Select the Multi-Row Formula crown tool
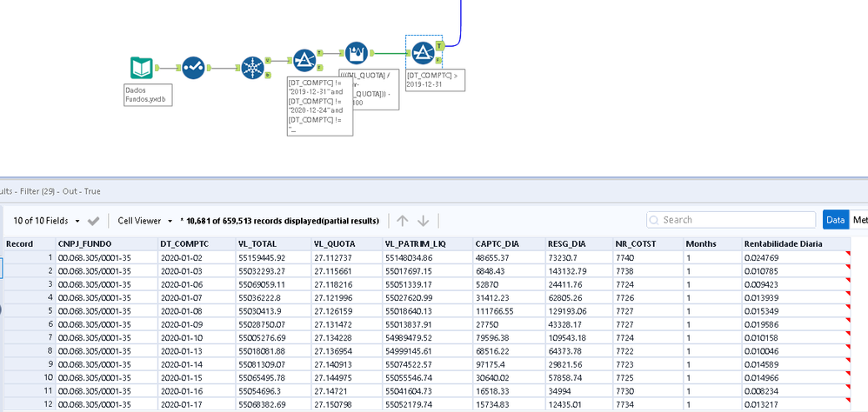Screen dimensions: 868x412 [357, 53]
